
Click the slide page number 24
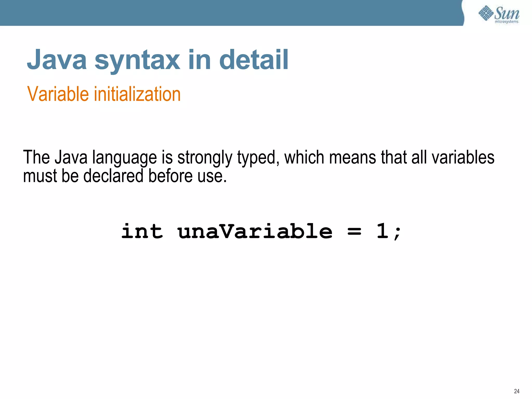click(x=517, y=391)
